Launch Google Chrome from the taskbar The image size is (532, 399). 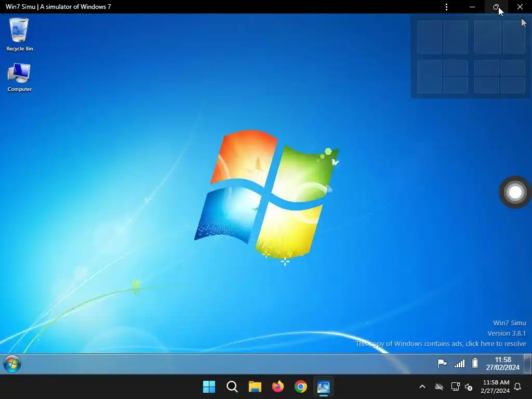(301, 387)
